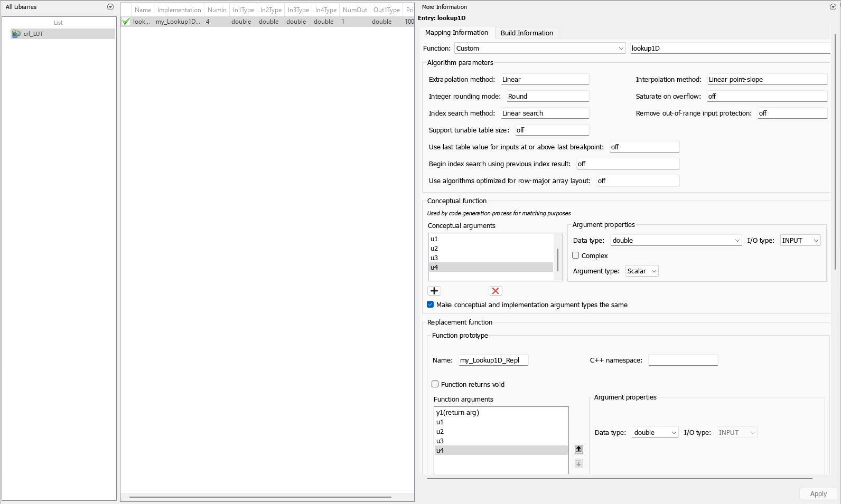Edit row-major array layout algorithms field
The width and height of the screenshot is (841, 504).
click(638, 180)
